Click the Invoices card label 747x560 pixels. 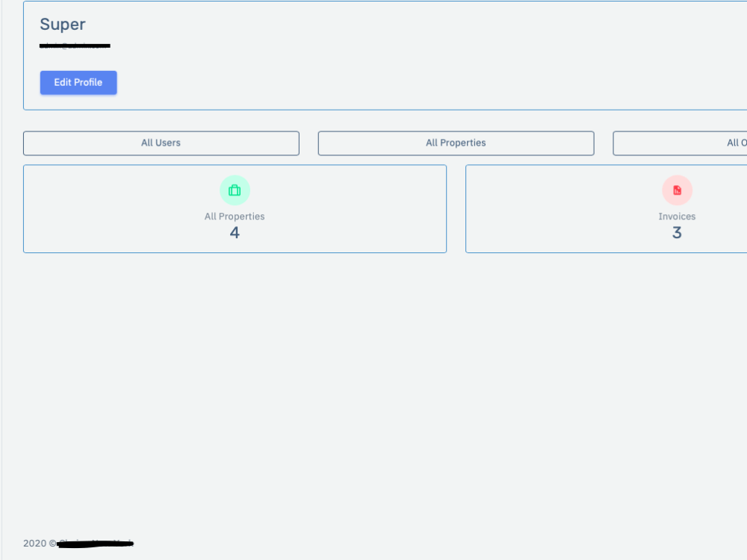coord(677,217)
